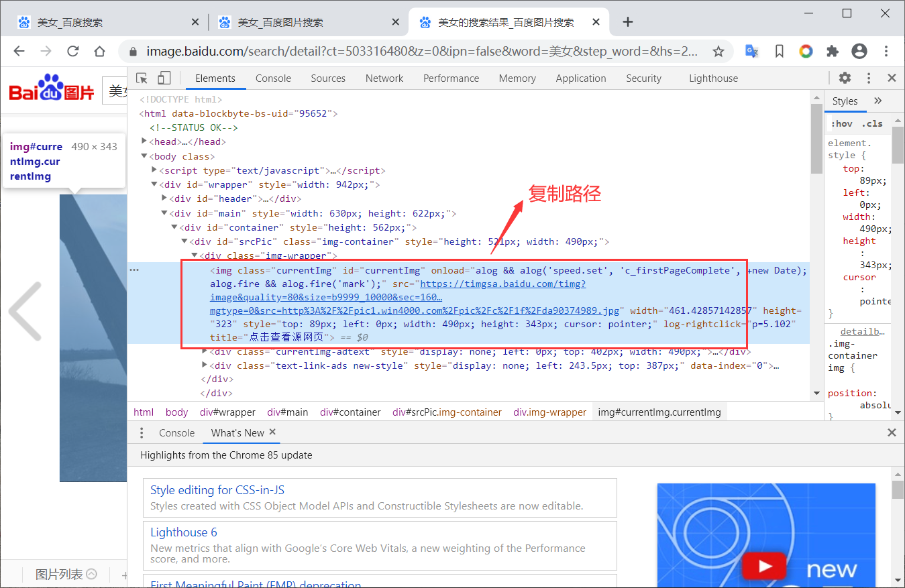Collapse the div#main node

(x=165, y=213)
